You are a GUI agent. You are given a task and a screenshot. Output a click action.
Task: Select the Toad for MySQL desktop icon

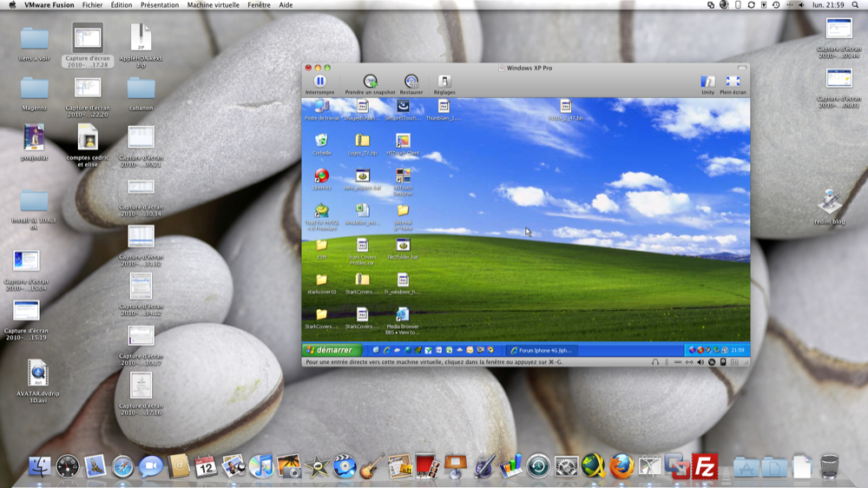tap(322, 210)
